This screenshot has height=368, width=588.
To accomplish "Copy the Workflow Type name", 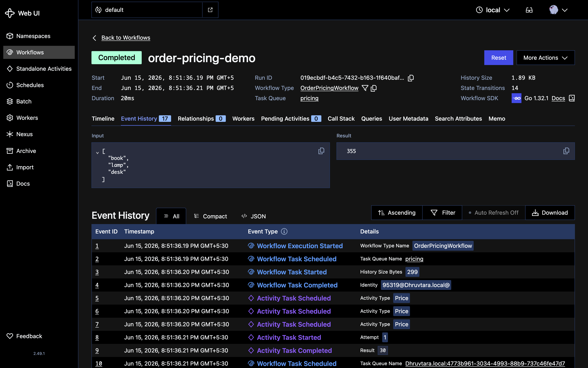I will 374,88.
